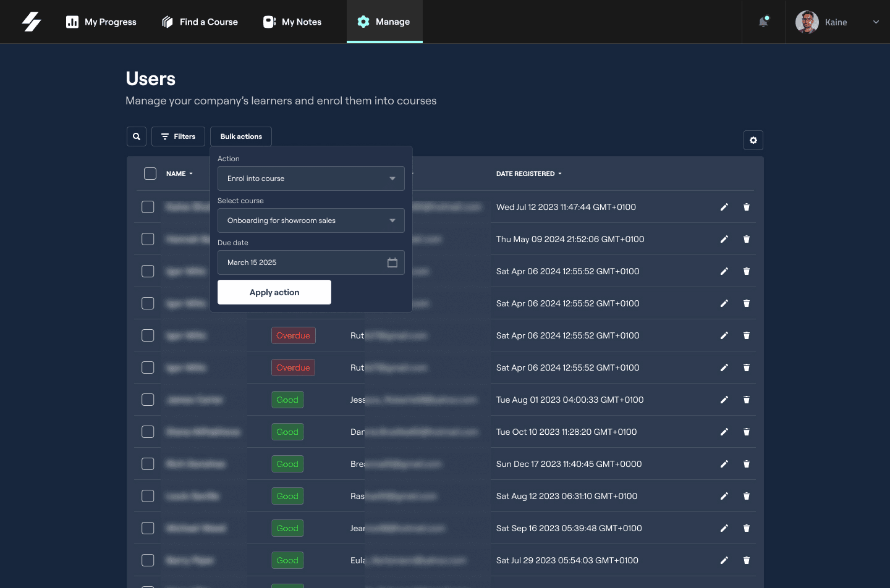Open the notifications bell
This screenshot has width=890, height=588.
[763, 22]
